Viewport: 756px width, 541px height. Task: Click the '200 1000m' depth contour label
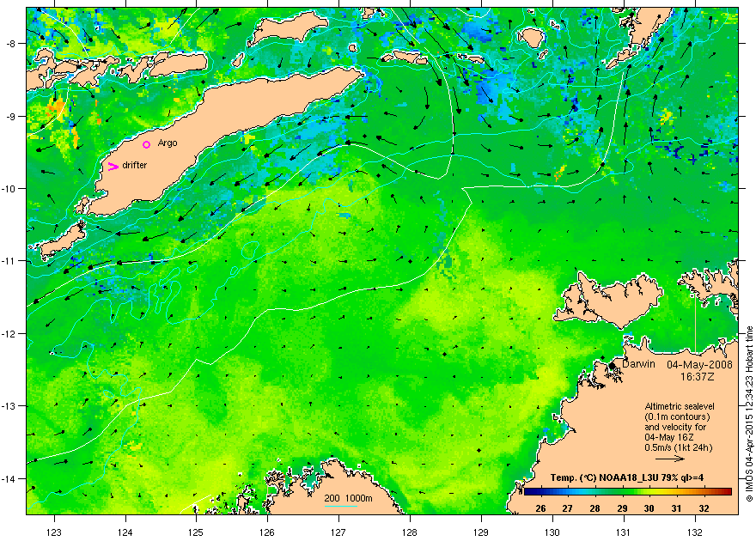[348, 499]
